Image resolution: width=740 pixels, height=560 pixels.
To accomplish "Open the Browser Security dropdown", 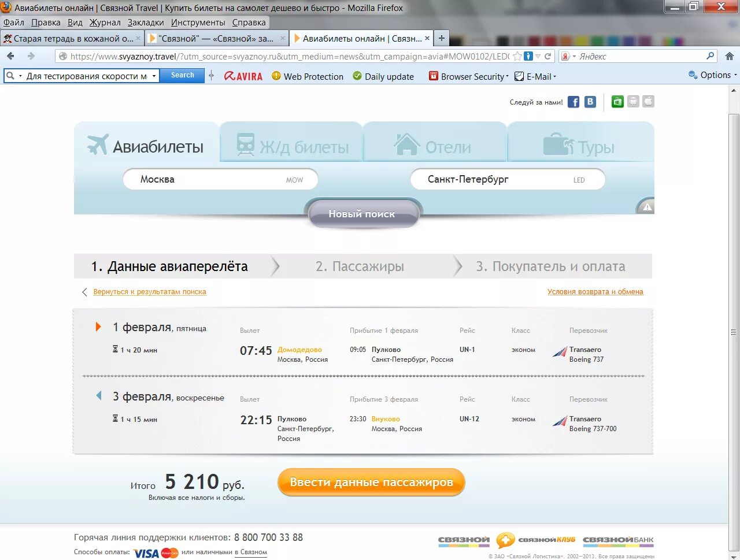I will click(469, 76).
